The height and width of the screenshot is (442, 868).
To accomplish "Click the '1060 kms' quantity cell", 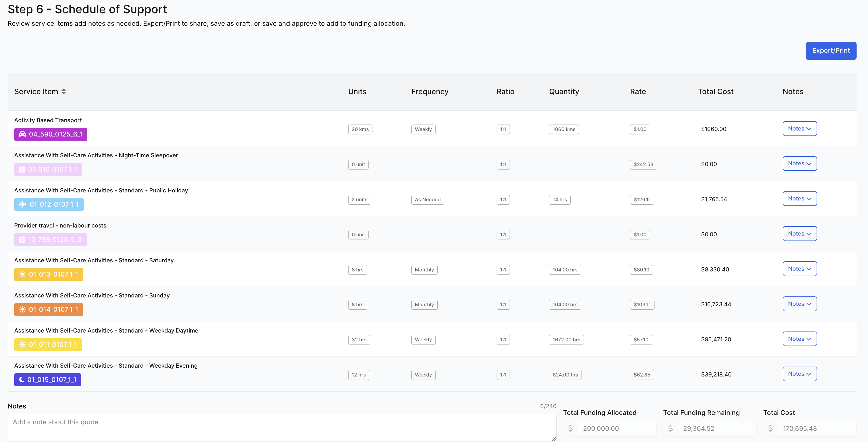I will coord(564,129).
